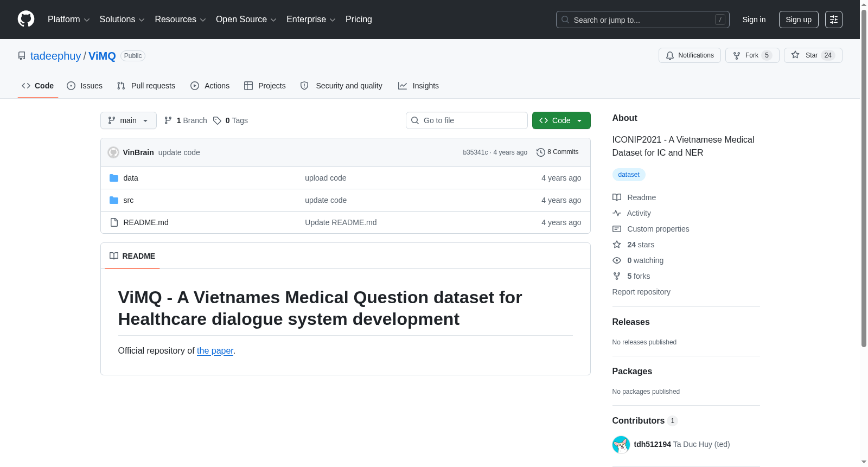The image size is (868, 467).
Task: Open the tadeephuy owner profile link
Action: 55,56
